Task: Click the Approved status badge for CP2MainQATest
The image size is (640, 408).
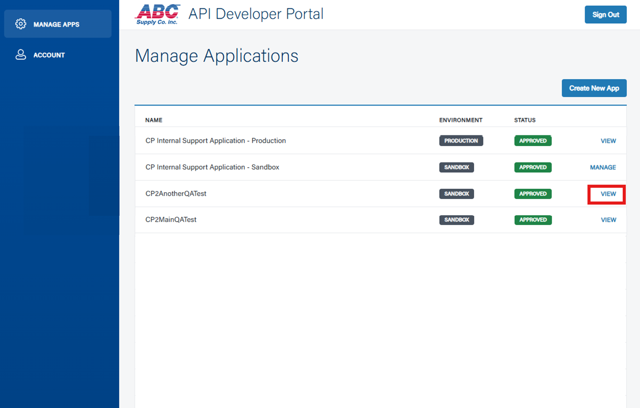Action: [533, 220]
